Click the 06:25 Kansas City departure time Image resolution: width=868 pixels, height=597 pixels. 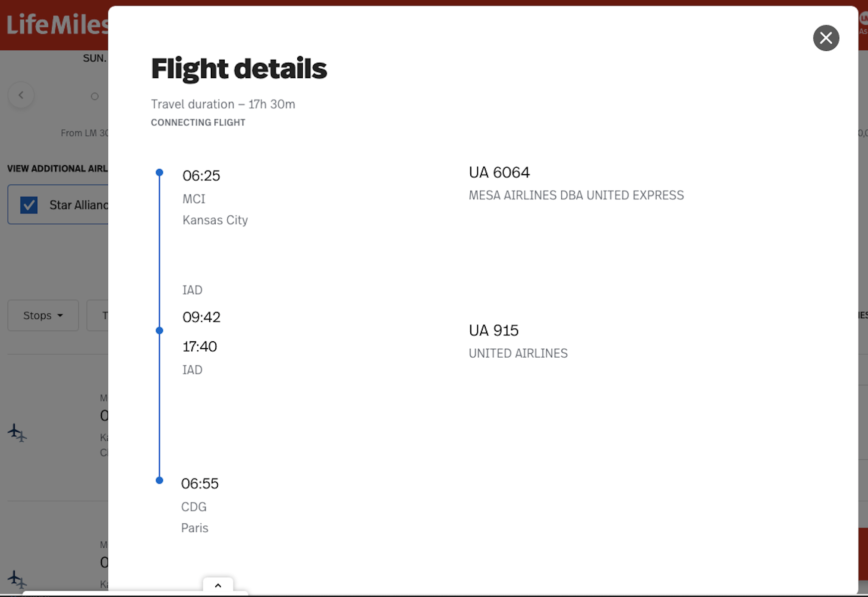[201, 176]
